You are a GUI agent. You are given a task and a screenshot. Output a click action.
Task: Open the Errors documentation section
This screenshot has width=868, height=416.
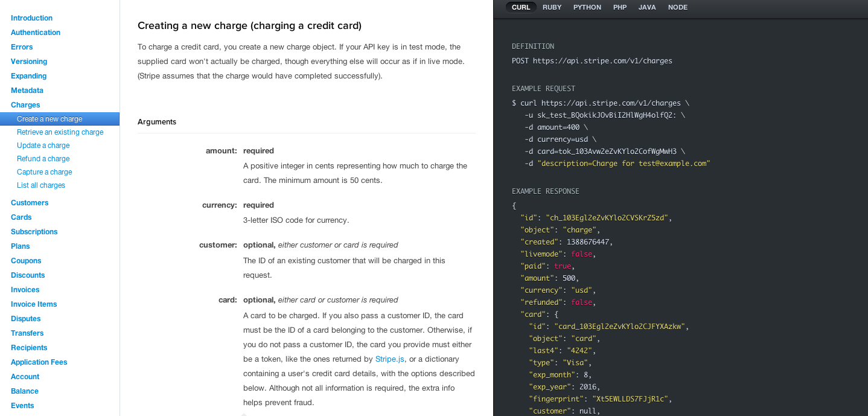click(21, 46)
